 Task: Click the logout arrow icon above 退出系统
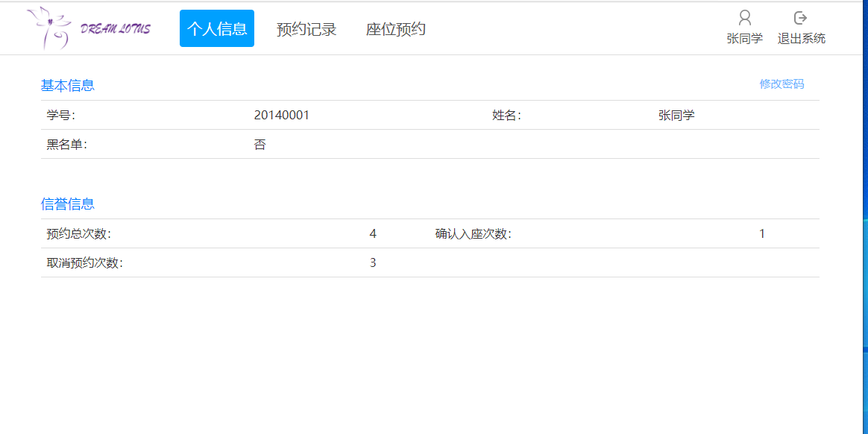pos(801,16)
